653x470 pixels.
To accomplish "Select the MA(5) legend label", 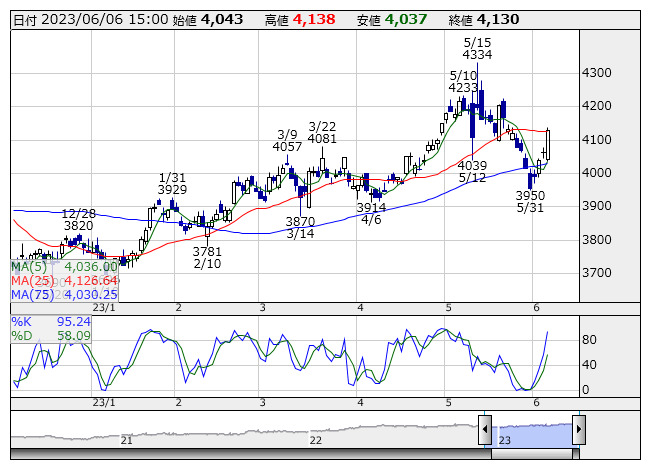I will 28,267.
